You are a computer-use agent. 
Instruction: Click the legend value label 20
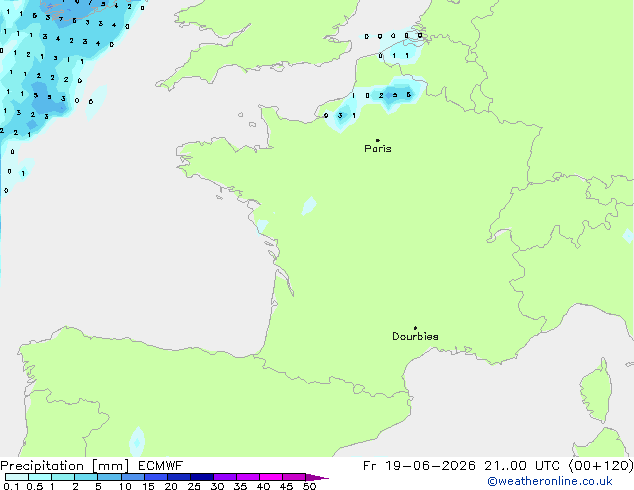pos(171,486)
